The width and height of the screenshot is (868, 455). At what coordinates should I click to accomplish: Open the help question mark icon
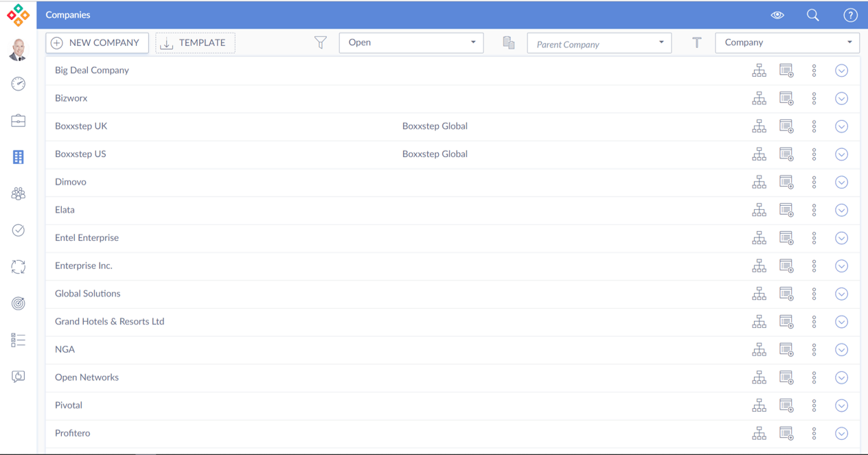click(x=850, y=15)
